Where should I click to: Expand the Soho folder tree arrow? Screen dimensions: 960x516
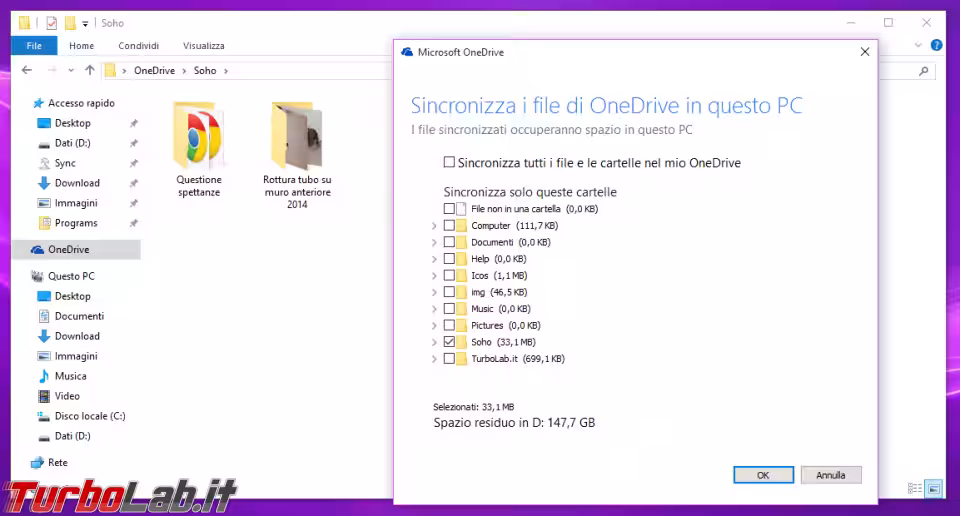(x=434, y=342)
